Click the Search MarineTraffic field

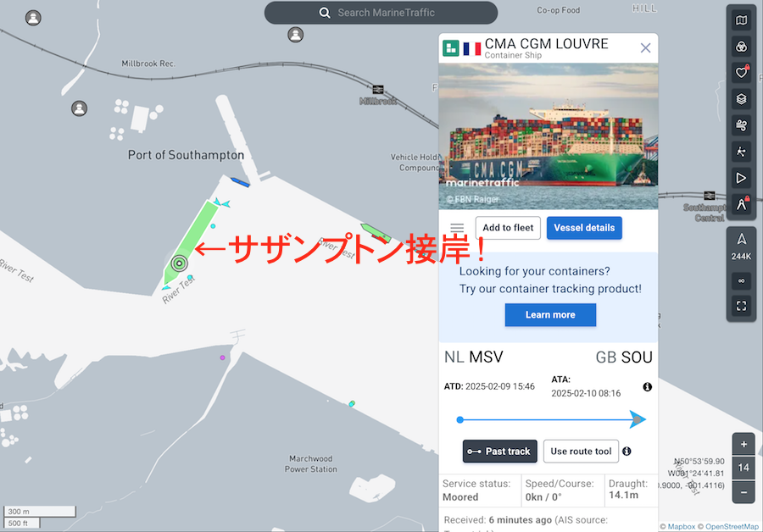(381, 13)
